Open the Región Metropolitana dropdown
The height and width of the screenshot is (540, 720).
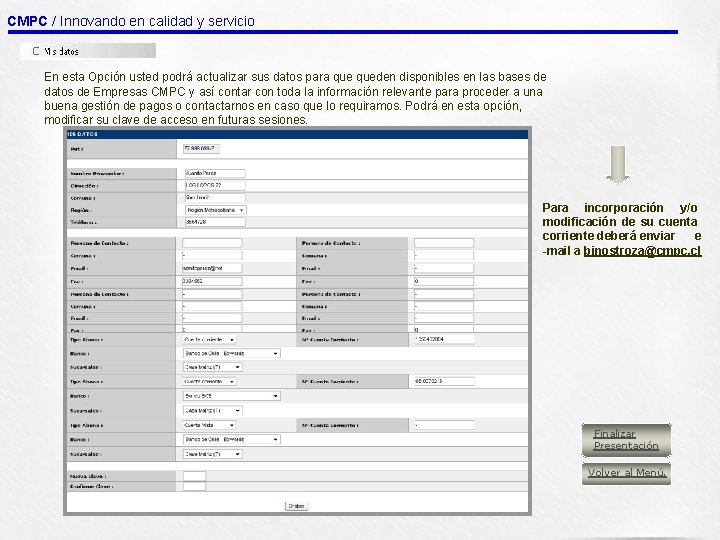pyautogui.click(x=215, y=210)
